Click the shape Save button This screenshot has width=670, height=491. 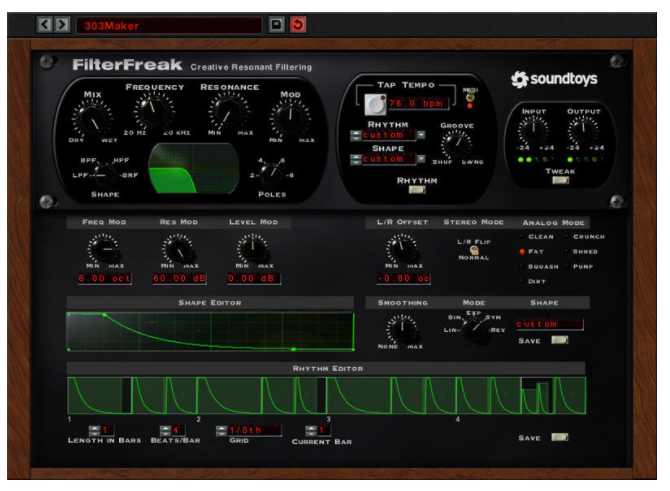pos(559,340)
